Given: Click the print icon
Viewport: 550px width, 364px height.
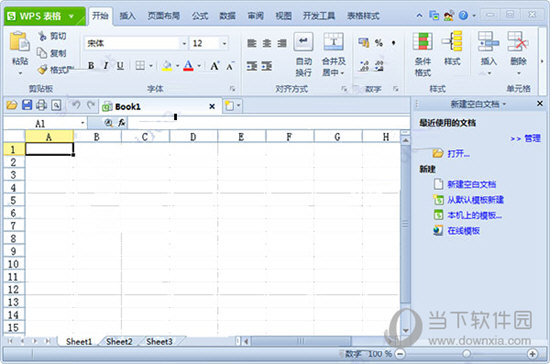Looking at the screenshot, I should pyautogui.click(x=41, y=105).
